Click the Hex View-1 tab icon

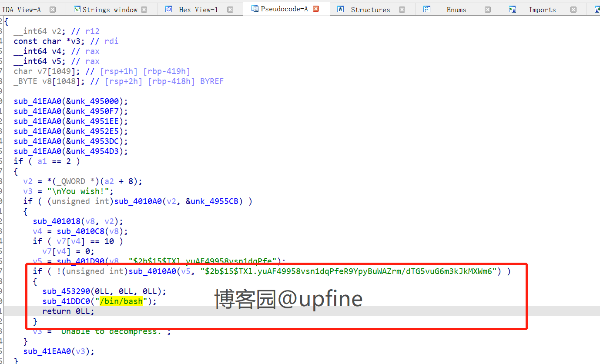pos(169,9)
